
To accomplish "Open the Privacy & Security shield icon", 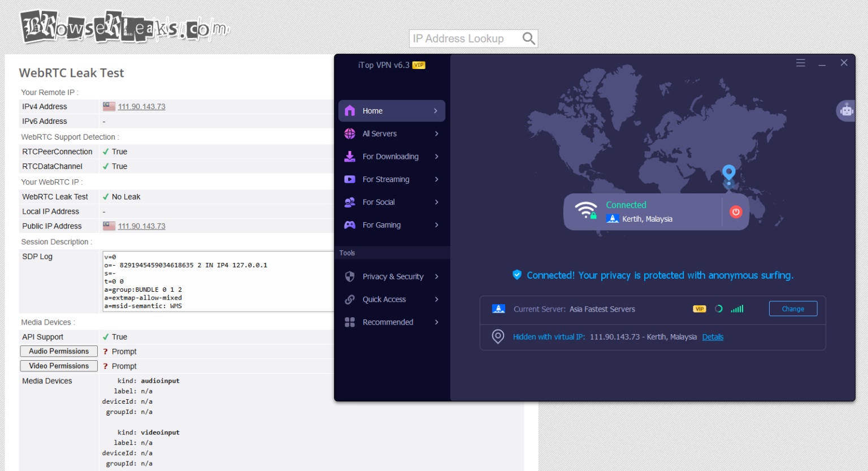I will pos(350,276).
